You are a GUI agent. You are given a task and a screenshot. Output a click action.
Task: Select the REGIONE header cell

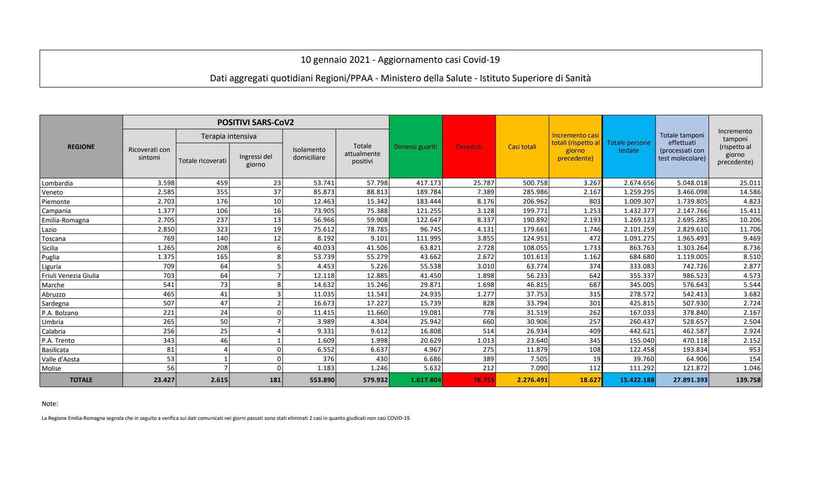pyautogui.click(x=81, y=147)
